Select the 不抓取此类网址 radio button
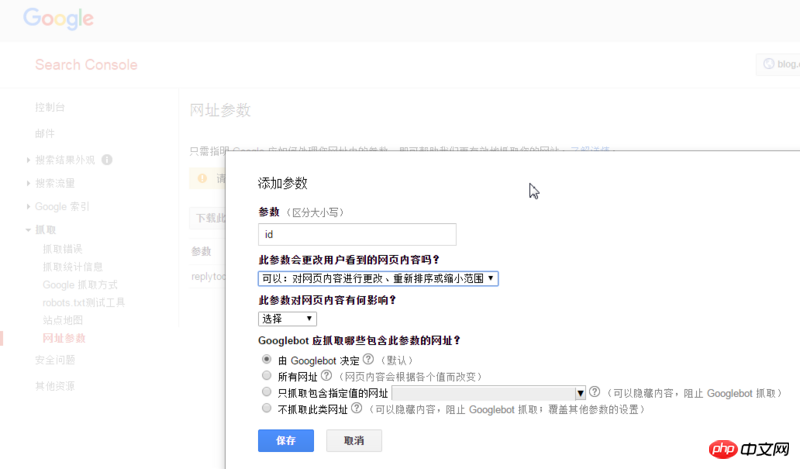Image resolution: width=800 pixels, height=469 pixels. click(266, 408)
